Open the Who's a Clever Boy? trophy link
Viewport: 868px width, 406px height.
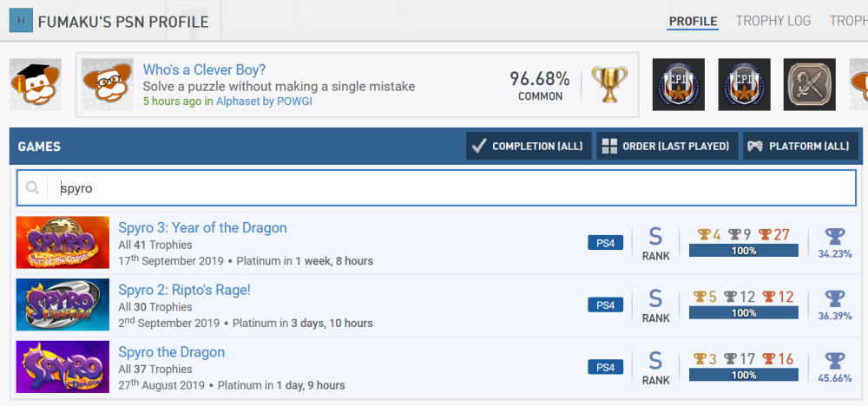pyautogui.click(x=204, y=69)
